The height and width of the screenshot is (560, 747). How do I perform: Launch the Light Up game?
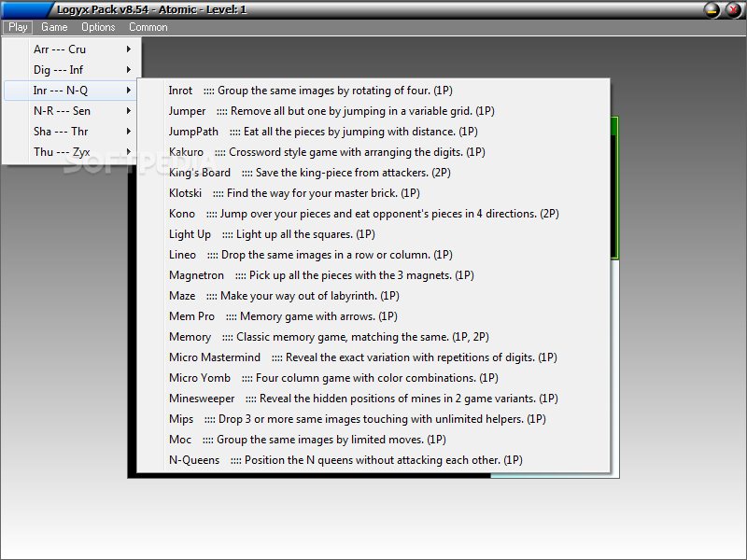click(373, 234)
